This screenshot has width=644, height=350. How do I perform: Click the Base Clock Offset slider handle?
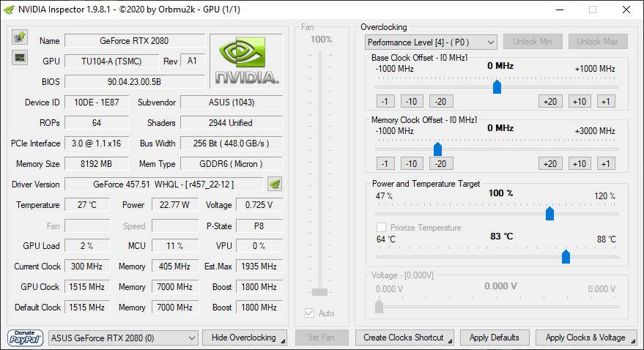497,87
